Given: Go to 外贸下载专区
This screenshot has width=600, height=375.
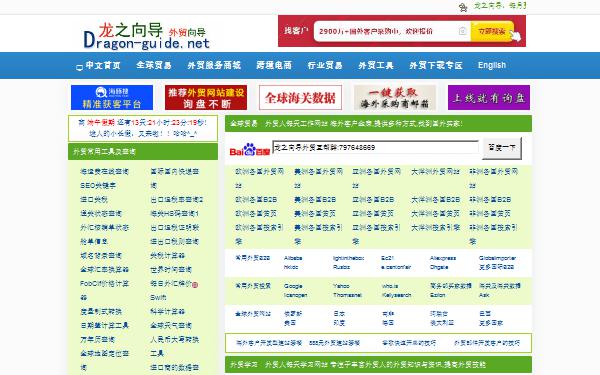Looking at the screenshot, I should click(x=436, y=65).
